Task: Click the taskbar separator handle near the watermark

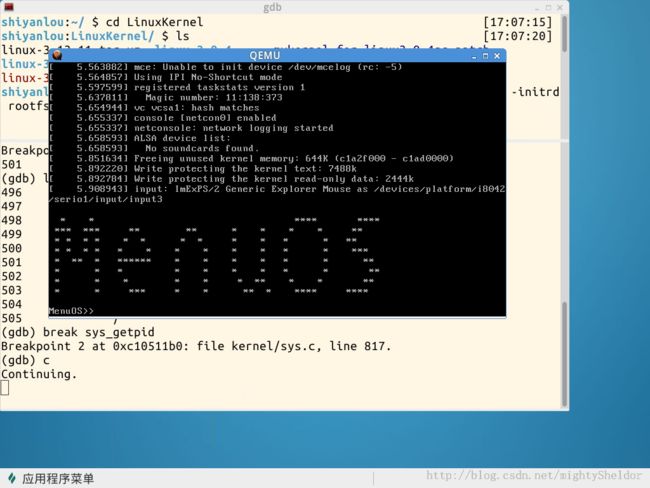Action: (374, 478)
